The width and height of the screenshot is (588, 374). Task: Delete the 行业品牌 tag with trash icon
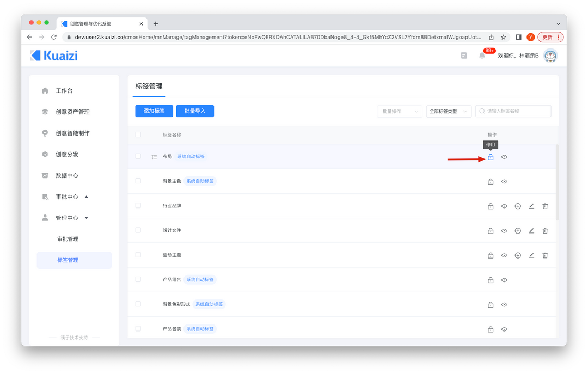pos(545,206)
